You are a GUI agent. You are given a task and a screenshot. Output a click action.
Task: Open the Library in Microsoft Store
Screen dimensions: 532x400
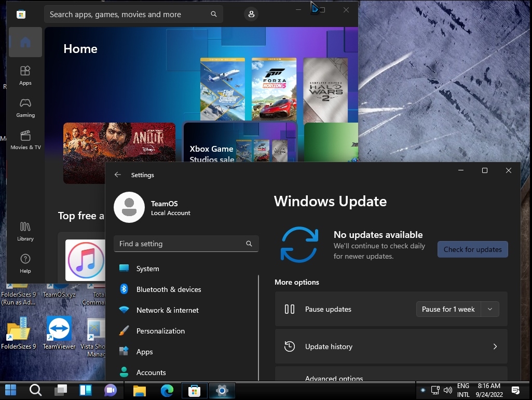(x=25, y=231)
